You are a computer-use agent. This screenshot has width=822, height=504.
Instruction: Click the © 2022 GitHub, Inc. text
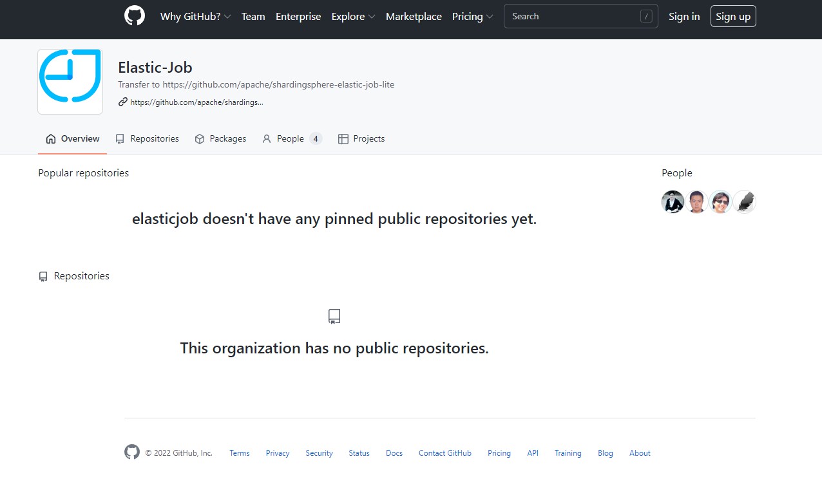tap(178, 453)
